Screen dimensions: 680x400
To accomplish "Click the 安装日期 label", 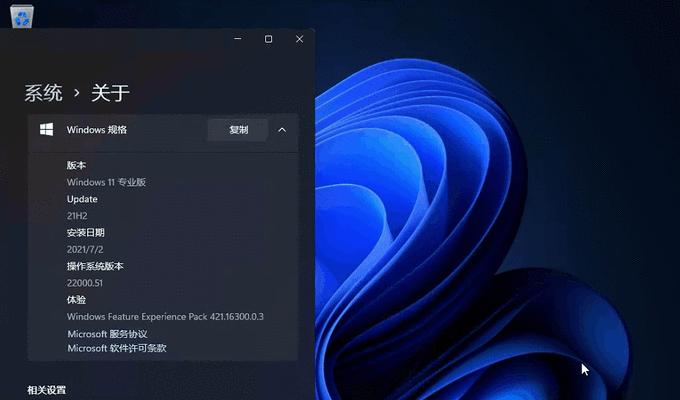I will pyautogui.click(x=85, y=233).
